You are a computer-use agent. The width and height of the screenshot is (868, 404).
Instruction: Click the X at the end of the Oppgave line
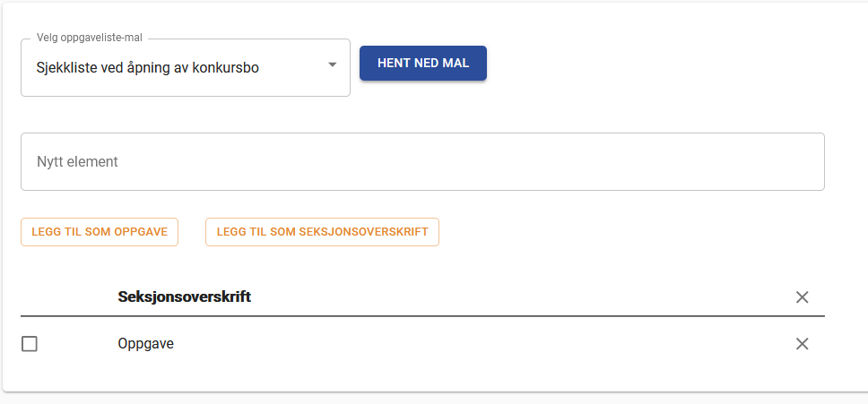(x=803, y=344)
